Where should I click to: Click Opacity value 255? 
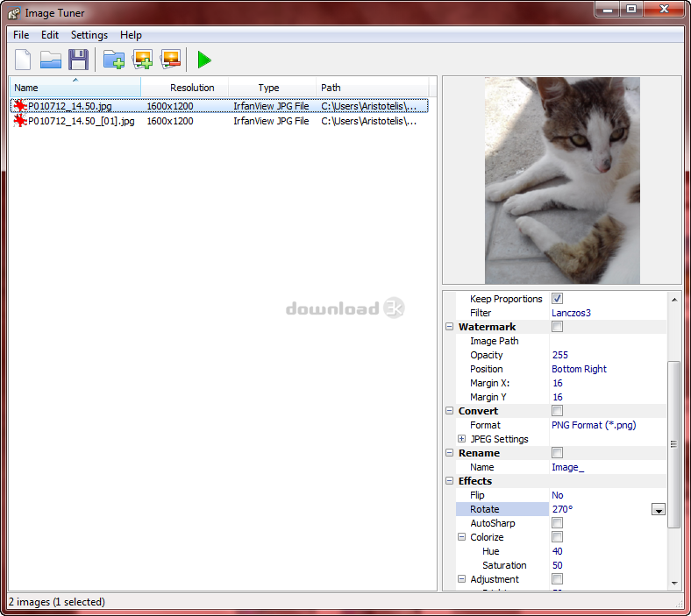click(x=560, y=355)
